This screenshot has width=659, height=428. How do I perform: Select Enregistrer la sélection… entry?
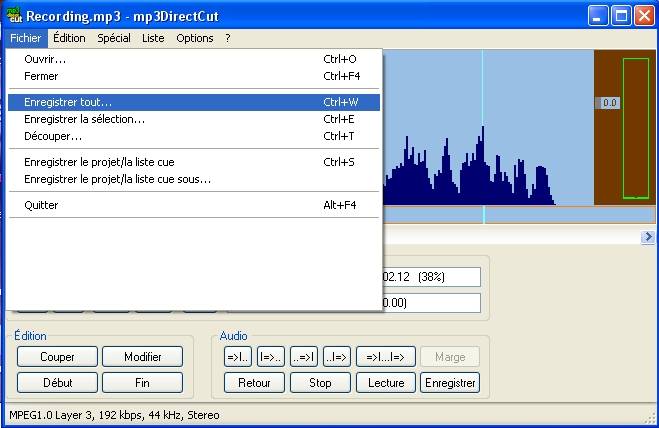[194, 119]
